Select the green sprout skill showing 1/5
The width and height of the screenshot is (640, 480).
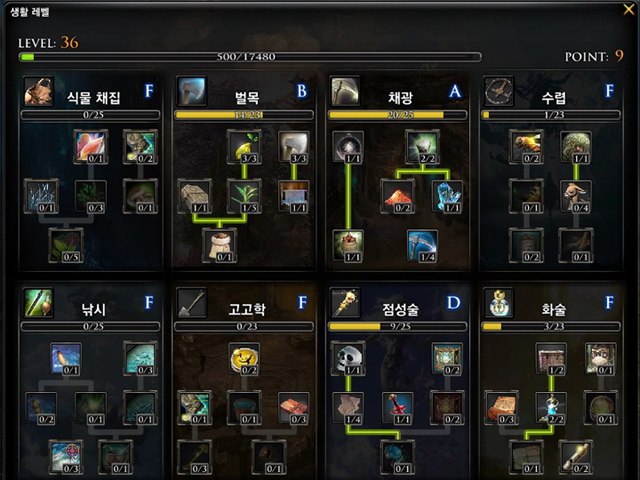[244, 196]
